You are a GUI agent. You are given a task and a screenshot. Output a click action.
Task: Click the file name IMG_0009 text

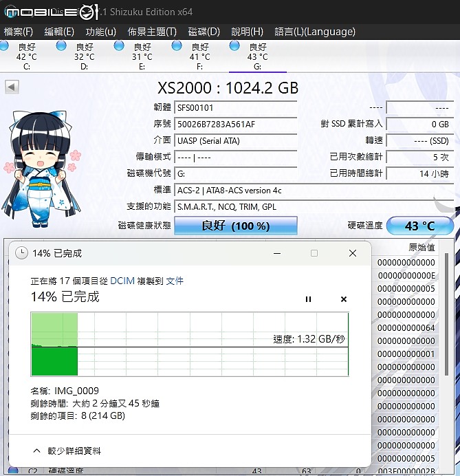click(x=76, y=391)
